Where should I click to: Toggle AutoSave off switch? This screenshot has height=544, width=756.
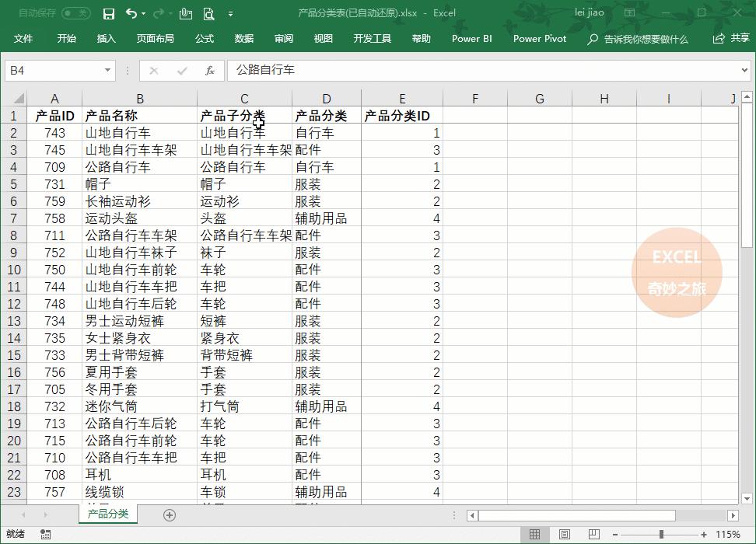point(75,12)
